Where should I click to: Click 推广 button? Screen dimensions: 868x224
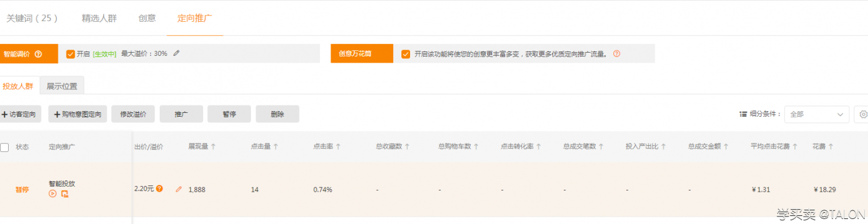click(x=181, y=114)
